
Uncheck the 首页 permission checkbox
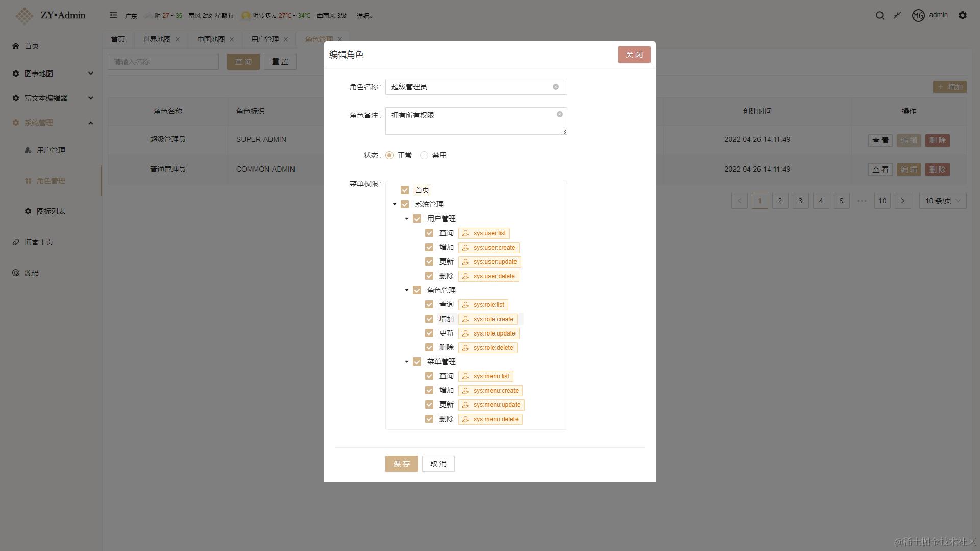[405, 189]
